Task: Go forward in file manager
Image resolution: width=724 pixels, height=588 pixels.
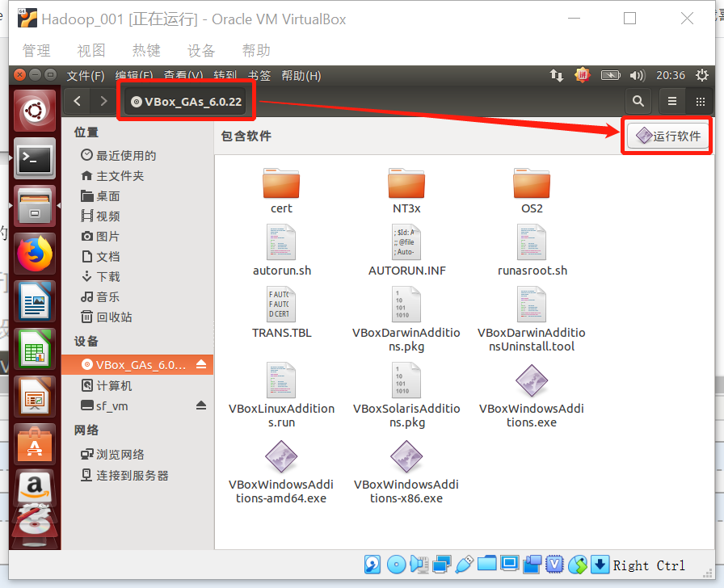Action: point(103,101)
